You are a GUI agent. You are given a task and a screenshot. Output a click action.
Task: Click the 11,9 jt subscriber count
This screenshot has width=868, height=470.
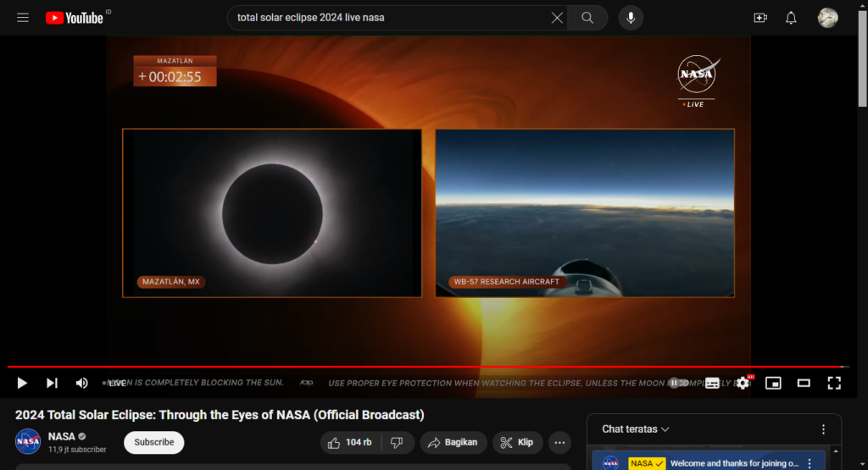pos(77,450)
